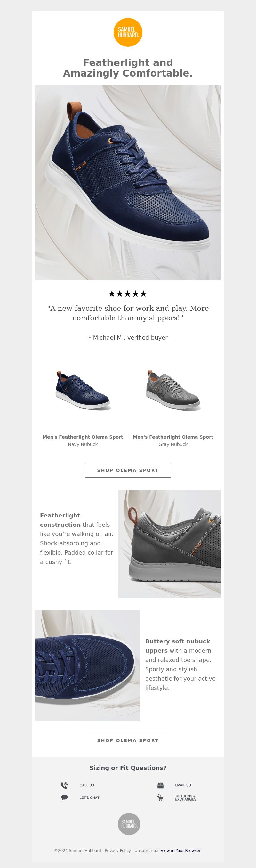Screen dimensions: 256x868
Task: Click the envelope Email Us icon
Action: pyautogui.click(x=160, y=785)
